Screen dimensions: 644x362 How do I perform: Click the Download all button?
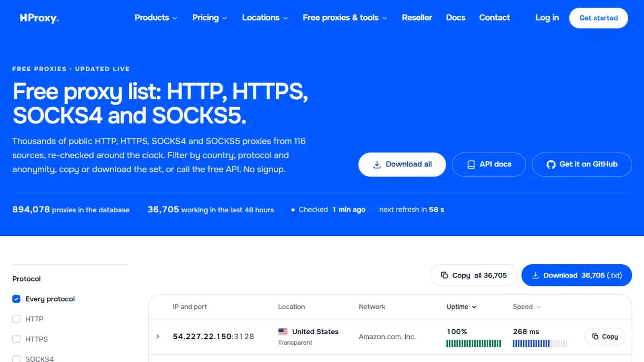(402, 165)
